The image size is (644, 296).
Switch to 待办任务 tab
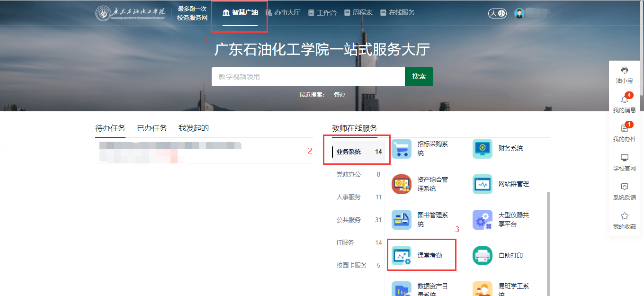(110, 128)
